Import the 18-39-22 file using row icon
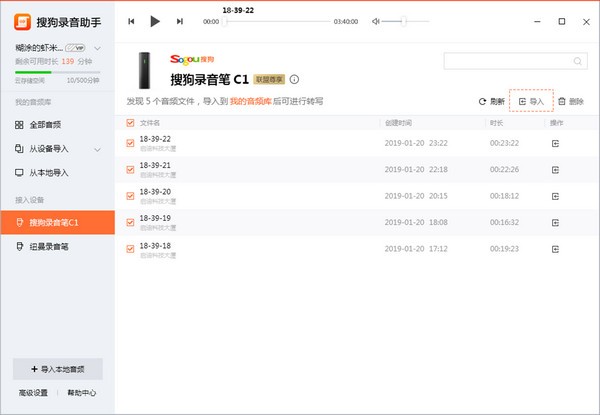The width and height of the screenshot is (600, 415). [555, 144]
